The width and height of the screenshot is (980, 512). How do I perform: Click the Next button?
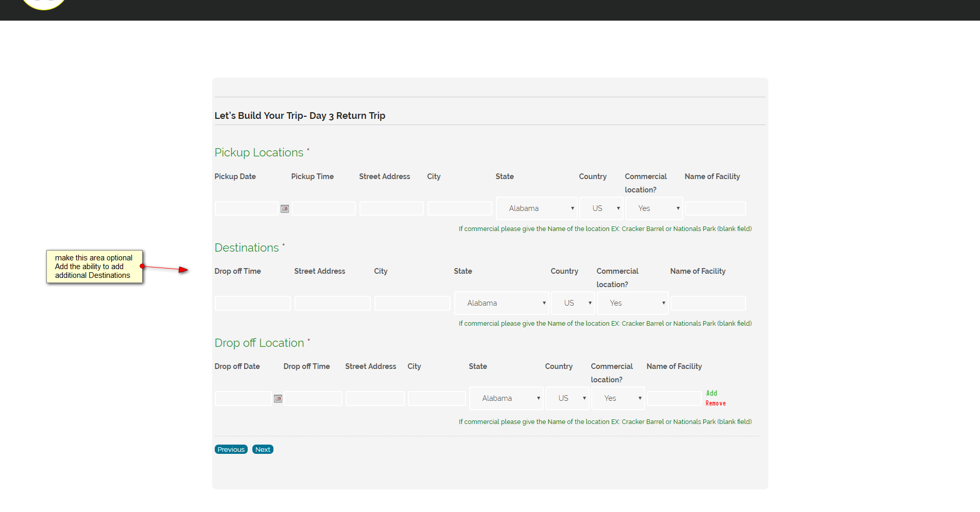tap(263, 449)
